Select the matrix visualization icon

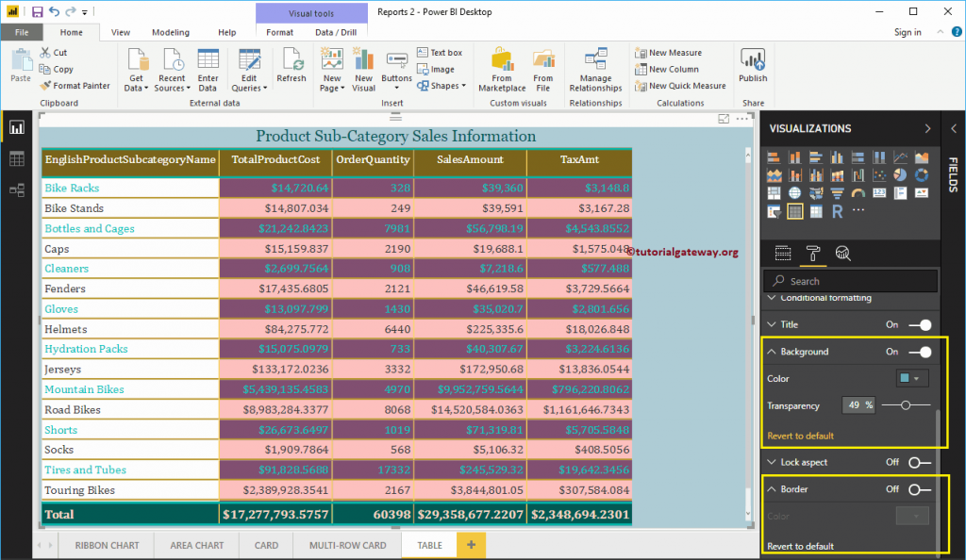point(816,210)
